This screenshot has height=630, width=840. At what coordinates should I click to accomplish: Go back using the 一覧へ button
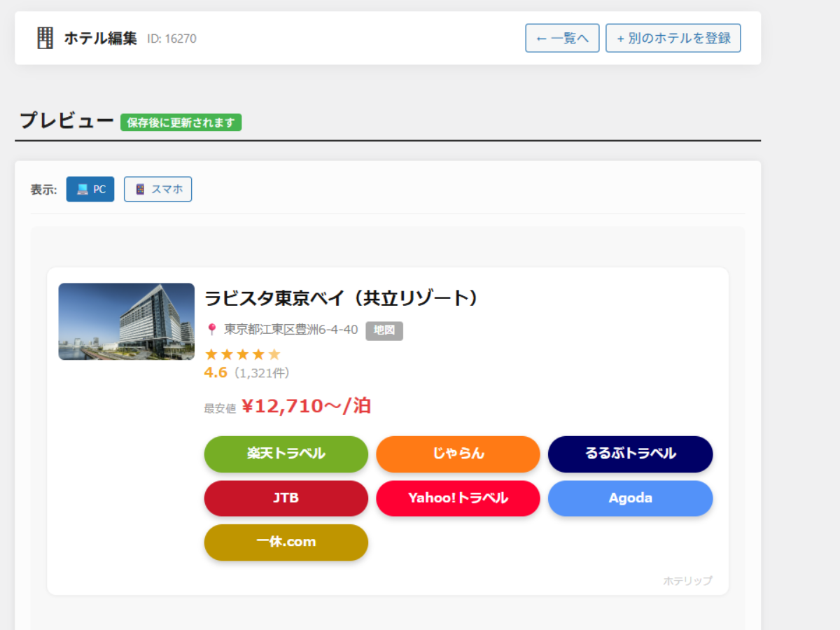pos(562,38)
